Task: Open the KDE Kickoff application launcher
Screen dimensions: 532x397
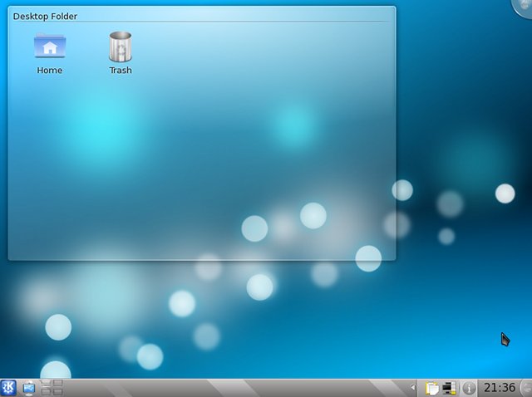Action: pyautogui.click(x=8, y=388)
